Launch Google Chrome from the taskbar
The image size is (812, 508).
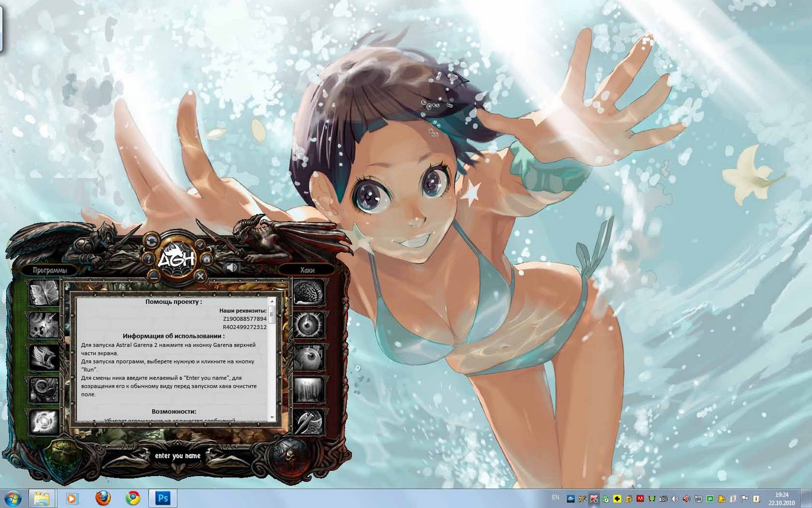[x=133, y=498]
